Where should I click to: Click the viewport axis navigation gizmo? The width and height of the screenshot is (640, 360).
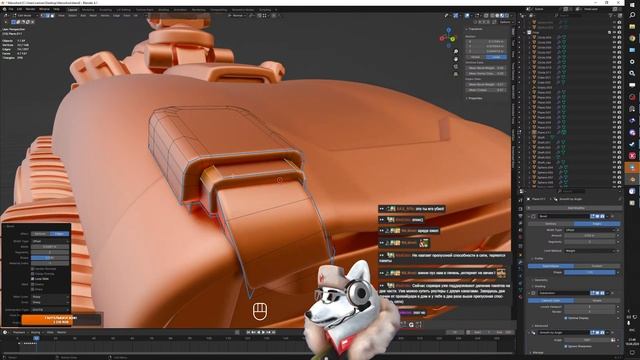[449, 37]
